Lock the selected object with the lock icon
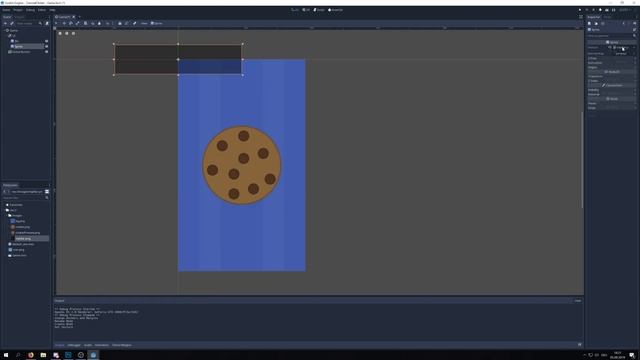The height and width of the screenshot is (360, 640). 120,23
